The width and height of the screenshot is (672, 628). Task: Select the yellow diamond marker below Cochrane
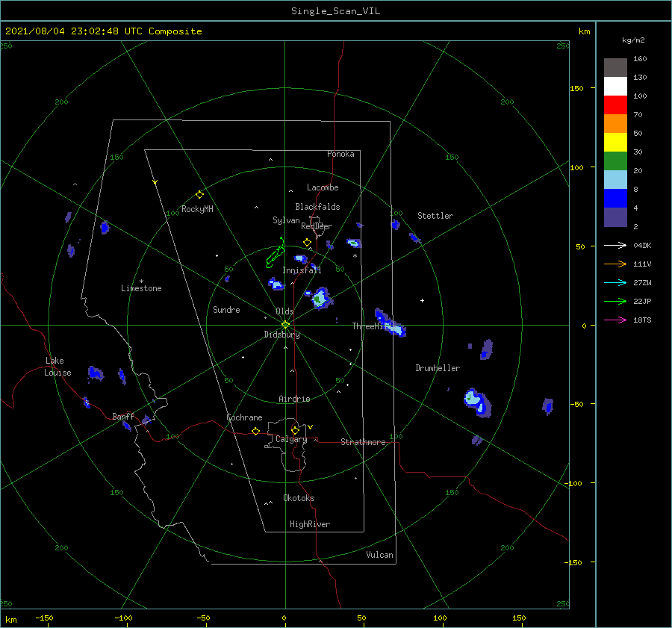tap(255, 431)
